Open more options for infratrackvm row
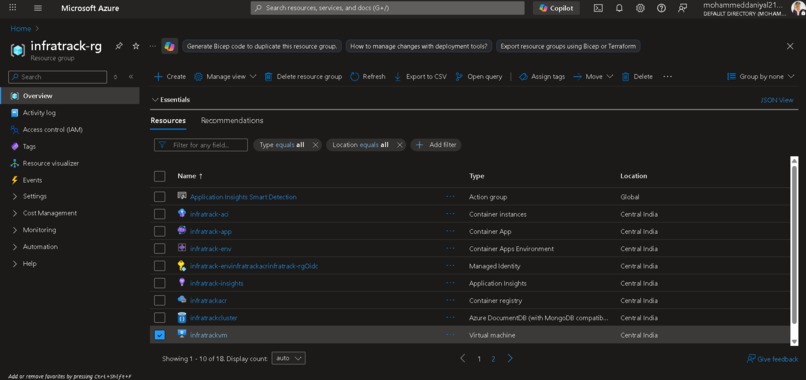Screen dimensions: 806x380 [450, 335]
